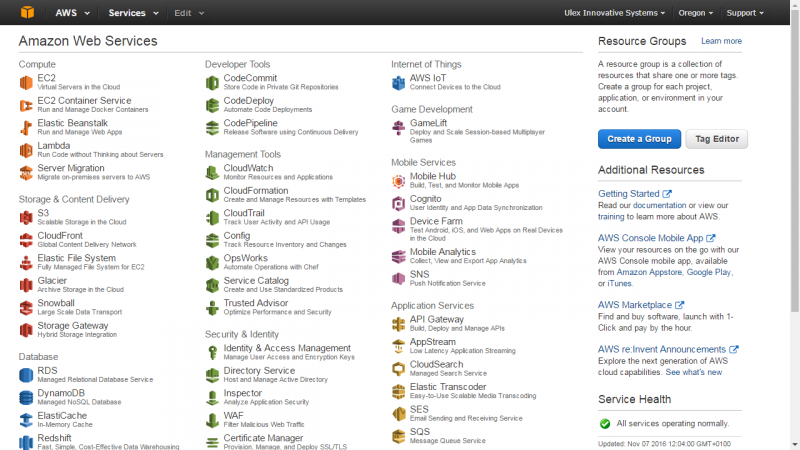The image size is (800, 450).
Task: Open the Ulex Innovative Systems account menu
Action: pos(614,13)
